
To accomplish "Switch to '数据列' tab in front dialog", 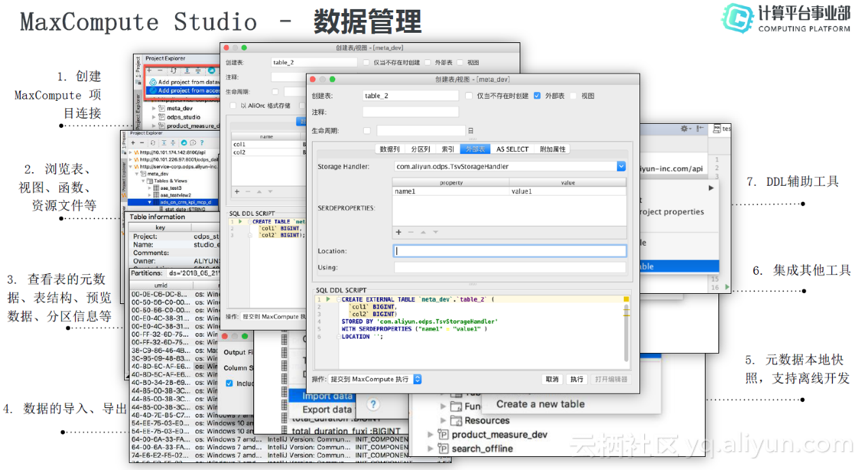I will [389, 149].
